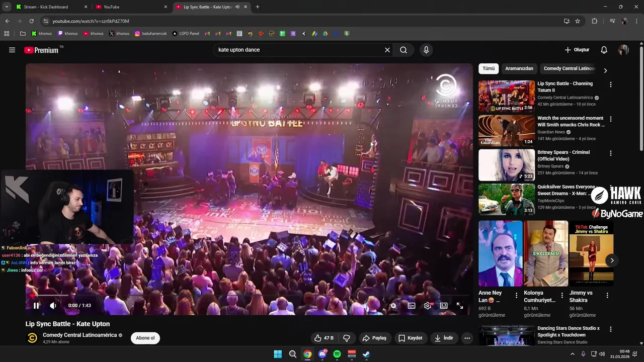Open Britney Spears - Criminal thumbnail
644x362 pixels.
coord(507,165)
